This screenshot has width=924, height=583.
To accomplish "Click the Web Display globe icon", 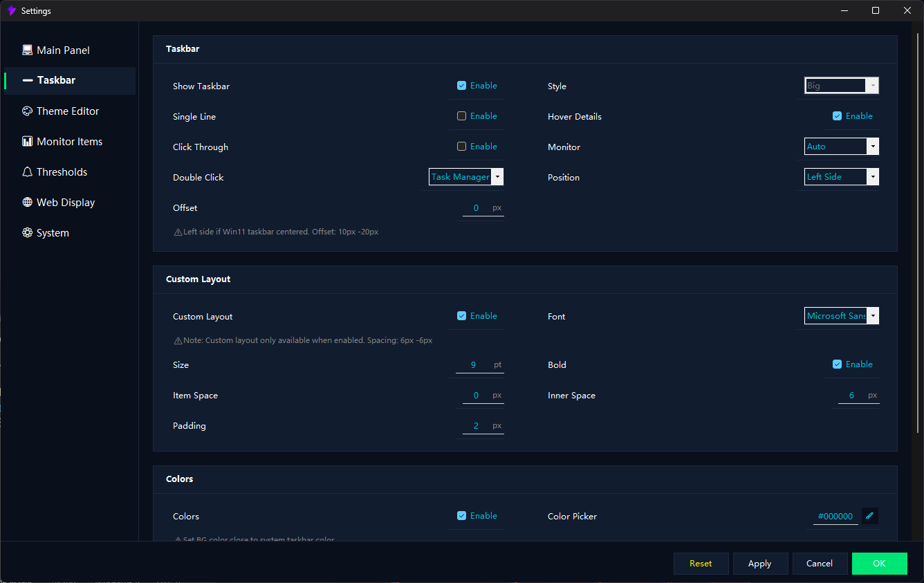I will pyautogui.click(x=27, y=202).
